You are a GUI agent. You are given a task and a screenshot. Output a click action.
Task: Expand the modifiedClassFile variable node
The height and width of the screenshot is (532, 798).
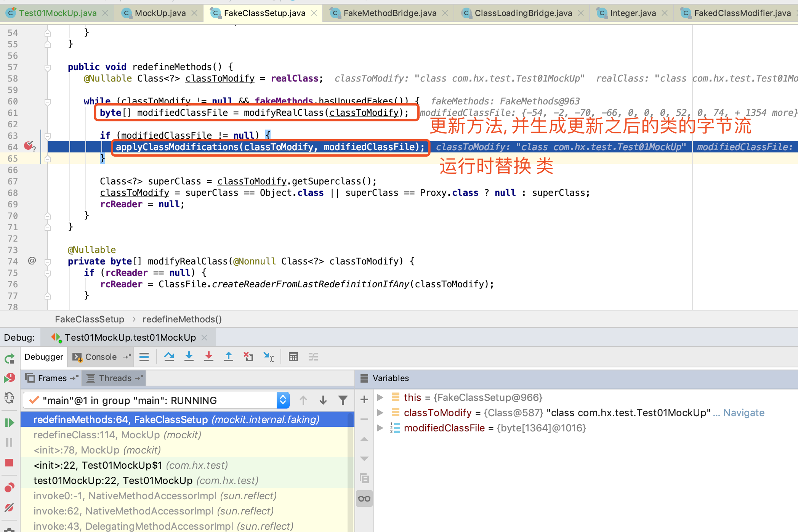(380, 428)
